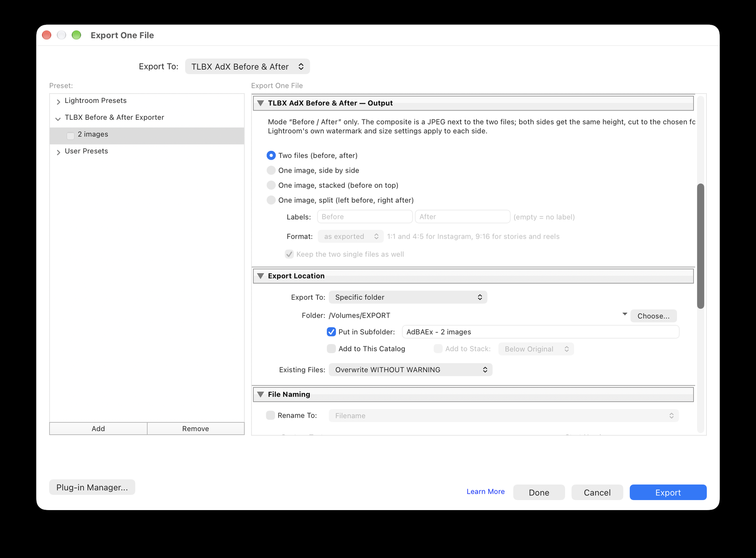
Task: Select Two files (before, after) radio option
Action: (271, 155)
